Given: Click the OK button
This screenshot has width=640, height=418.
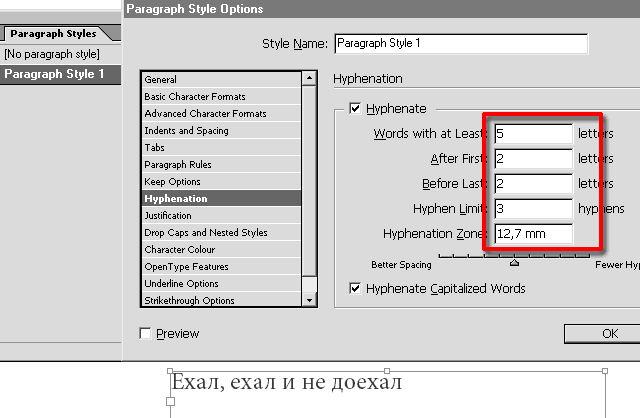Looking at the screenshot, I should [602, 334].
